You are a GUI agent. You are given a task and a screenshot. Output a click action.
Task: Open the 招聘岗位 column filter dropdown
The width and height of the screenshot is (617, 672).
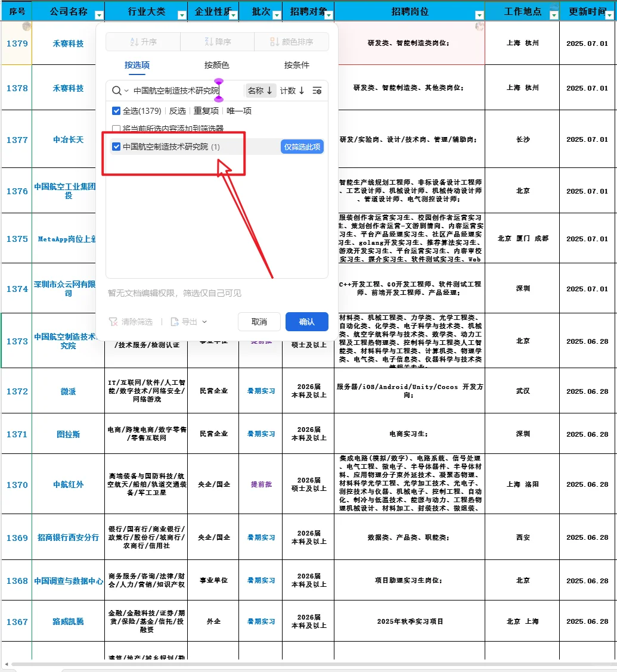(479, 15)
